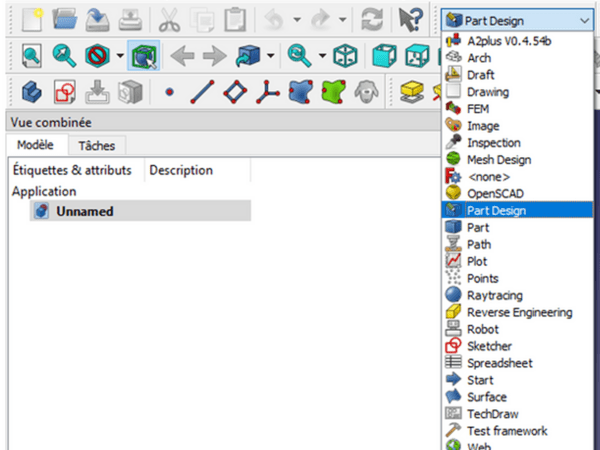Image resolution: width=600 pixels, height=450 pixels.
Task: Open a file with the folder icon
Action: click(x=65, y=19)
